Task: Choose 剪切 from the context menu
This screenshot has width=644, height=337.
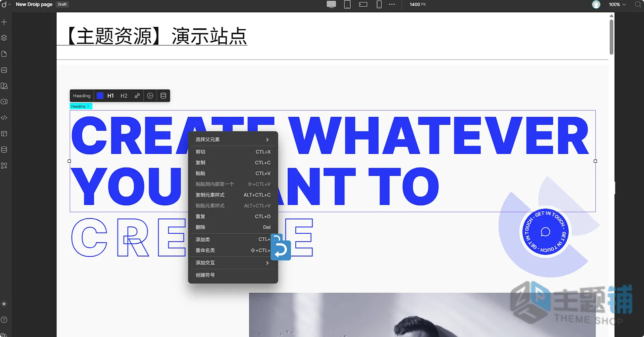Action: click(233, 152)
